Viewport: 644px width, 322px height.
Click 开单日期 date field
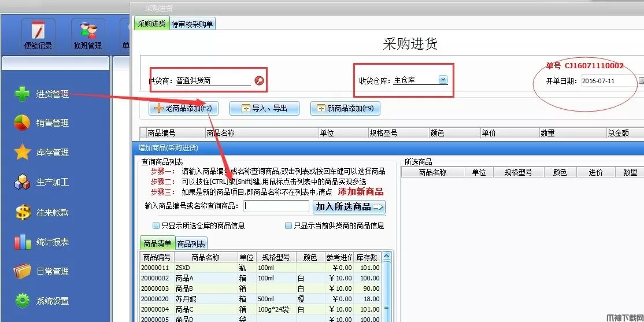(x=609, y=81)
